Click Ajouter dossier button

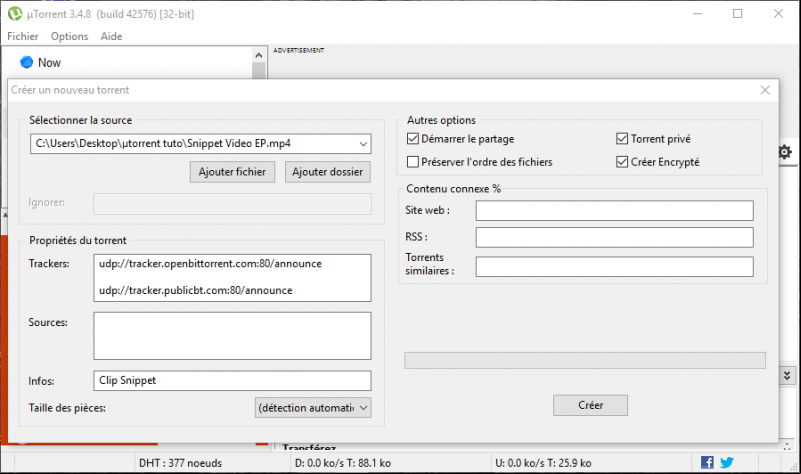(327, 172)
